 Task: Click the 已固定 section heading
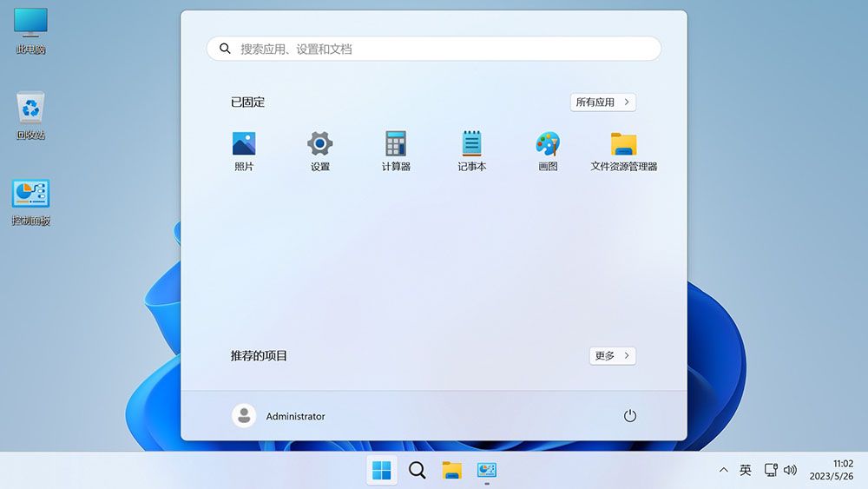coord(247,102)
